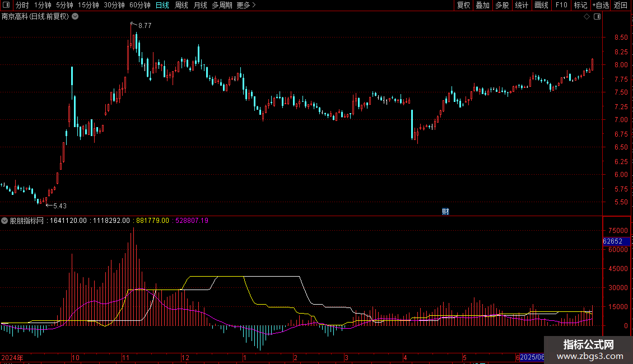Screen dimensions: 633x364
Task: Select the 15分钟 period tab
Action: pos(89,5)
